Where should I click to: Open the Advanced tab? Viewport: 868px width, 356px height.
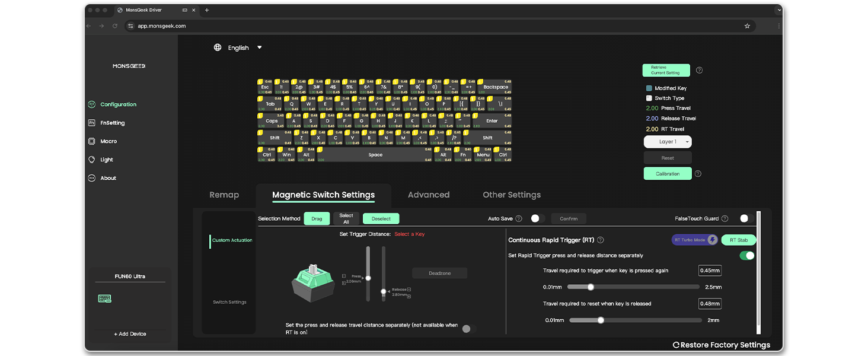click(x=428, y=195)
